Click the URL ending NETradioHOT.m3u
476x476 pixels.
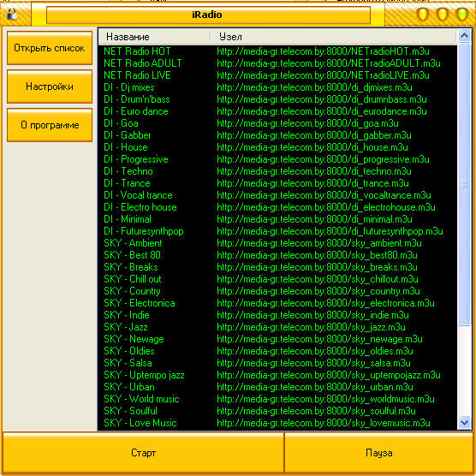point(323,51)
